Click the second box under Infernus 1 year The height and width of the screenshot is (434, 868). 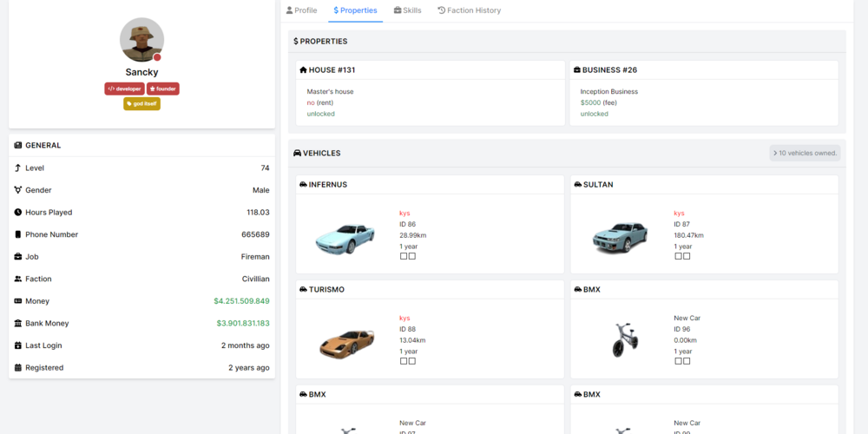pyautogui.click(x=411, y=256)
